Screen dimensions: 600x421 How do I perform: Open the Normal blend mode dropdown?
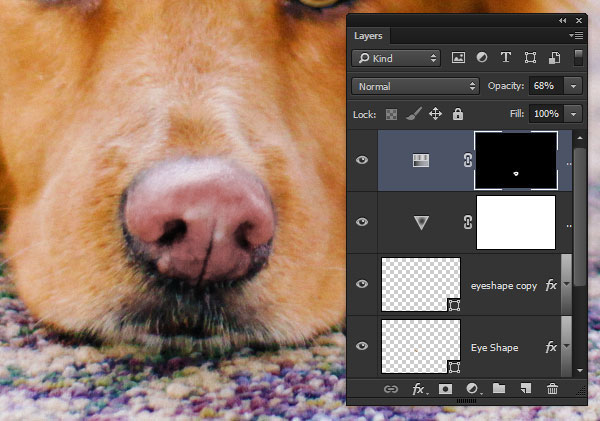tap(415, 86)
